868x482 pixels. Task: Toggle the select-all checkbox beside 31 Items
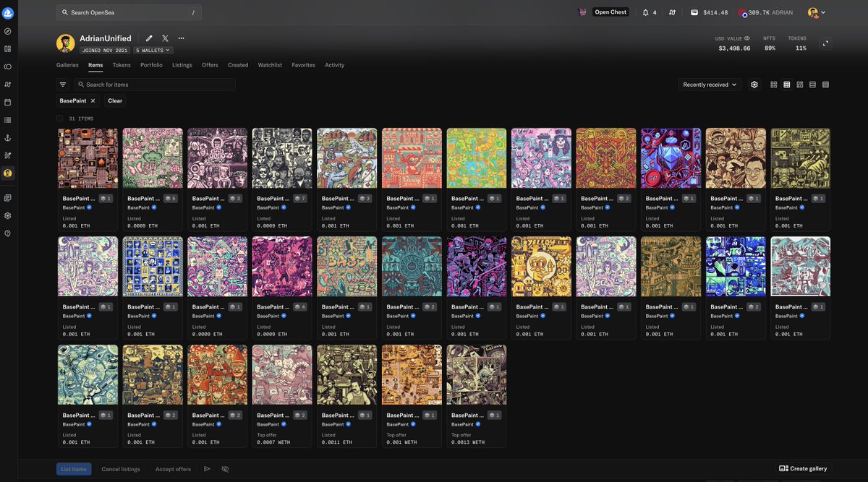click(60, 119)
